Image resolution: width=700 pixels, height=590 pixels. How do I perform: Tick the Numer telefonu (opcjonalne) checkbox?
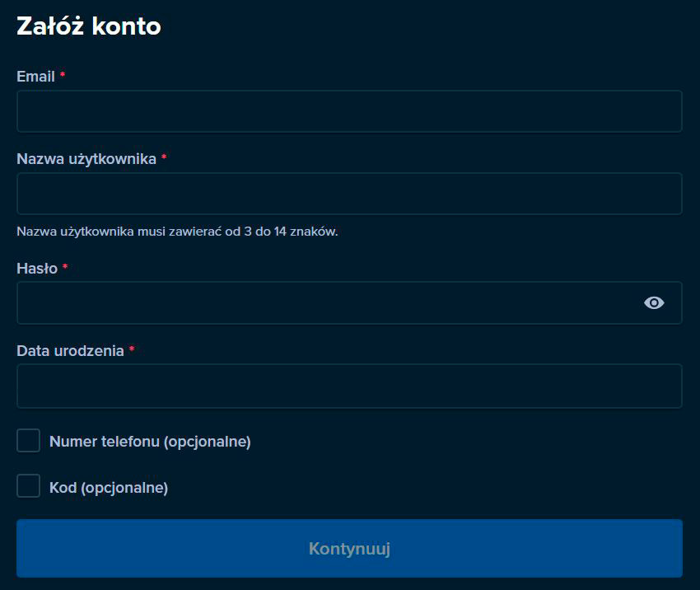29,440
